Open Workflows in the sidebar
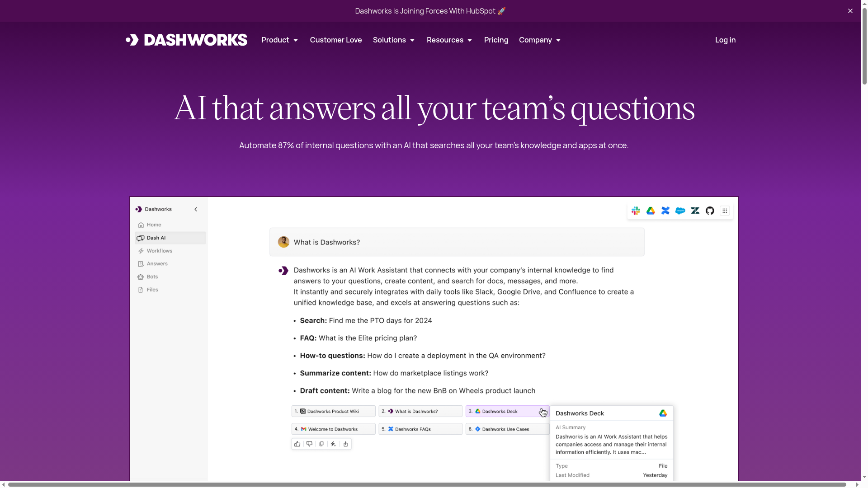Image resolution: width=868 pixels, height=488 pixels. 170,251
